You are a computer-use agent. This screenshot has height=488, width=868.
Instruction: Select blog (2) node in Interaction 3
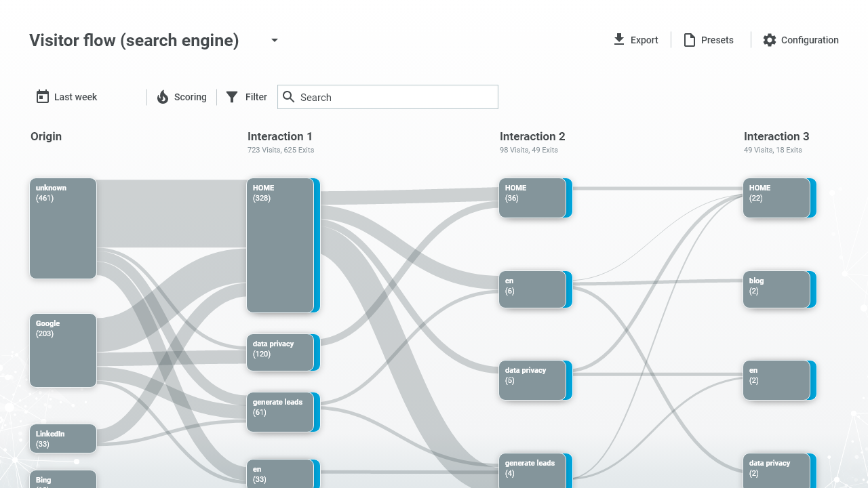point(776,289)
